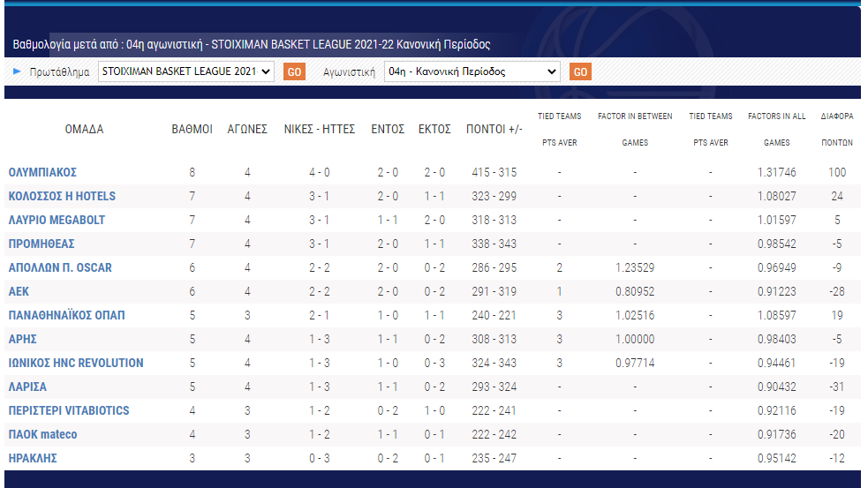Click the Πρωτάθλημα label
The image size is (868, 488).
point(59,72)
